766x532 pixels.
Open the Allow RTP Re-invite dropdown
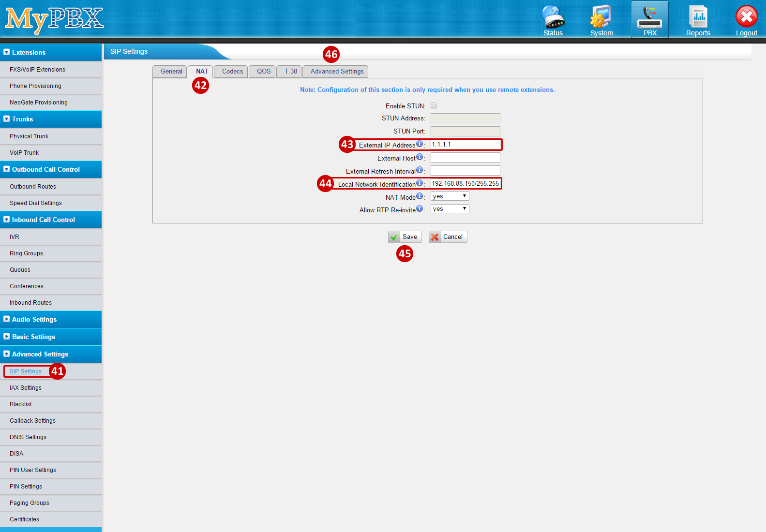450,209
